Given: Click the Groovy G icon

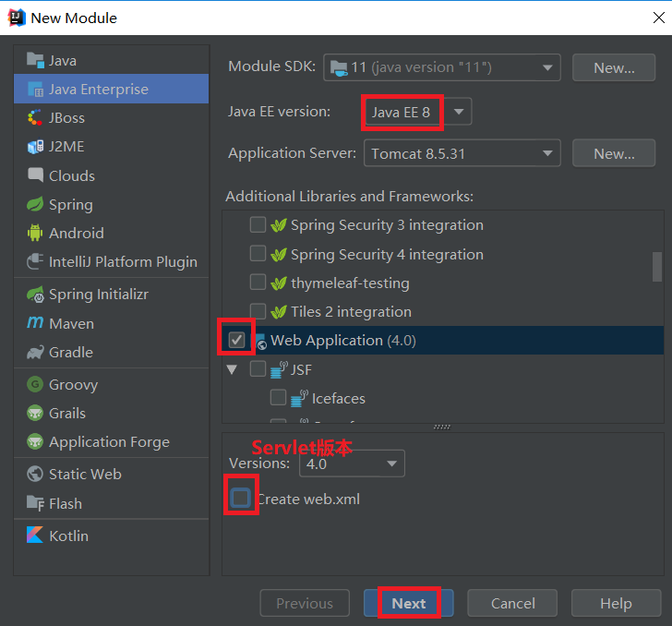Looking at the screenshot, I should click(35, 384).
